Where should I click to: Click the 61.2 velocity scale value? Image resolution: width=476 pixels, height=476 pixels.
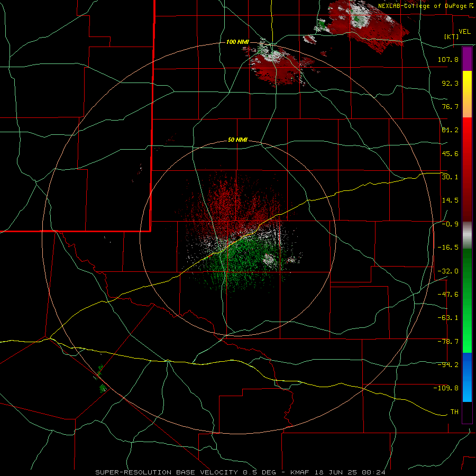pyautogui.click(x=450, y=130)
